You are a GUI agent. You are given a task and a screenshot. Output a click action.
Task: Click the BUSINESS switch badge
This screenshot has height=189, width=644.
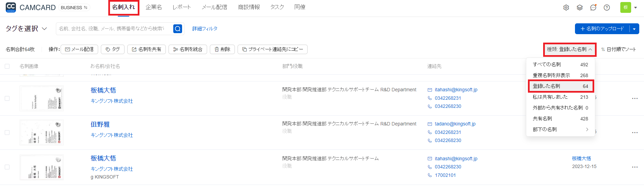pos(74,7)
